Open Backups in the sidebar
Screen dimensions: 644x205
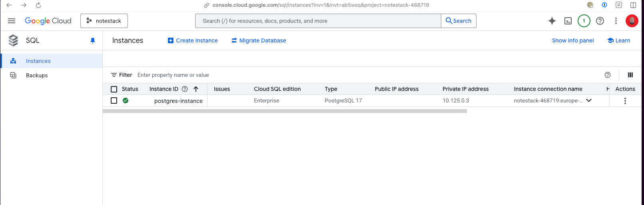click(x=52, y=75)
